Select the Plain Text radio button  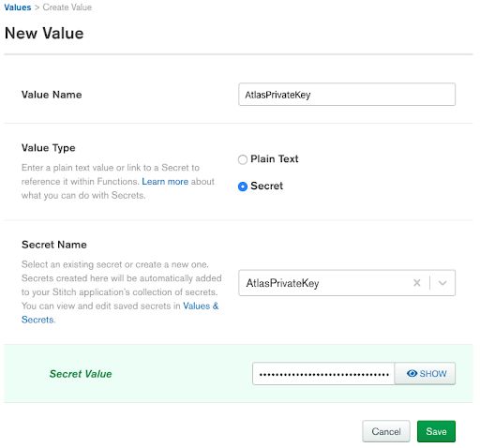click(243, 159)
